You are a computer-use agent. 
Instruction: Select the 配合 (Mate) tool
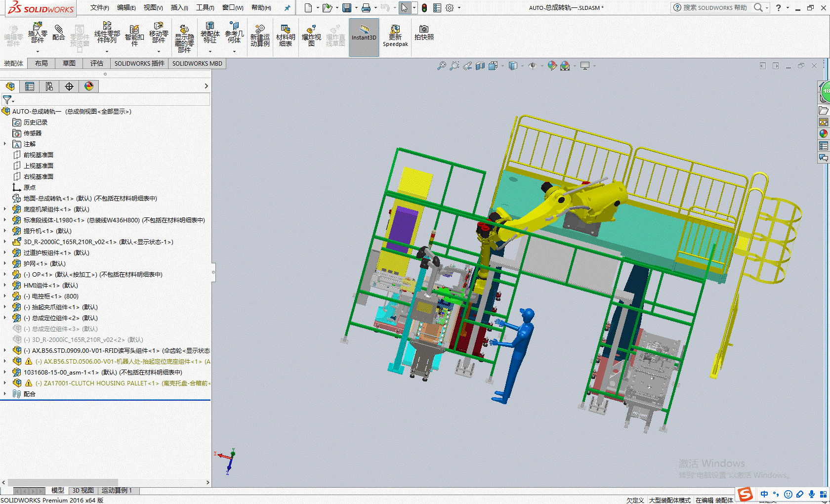[x=59, y=33]
